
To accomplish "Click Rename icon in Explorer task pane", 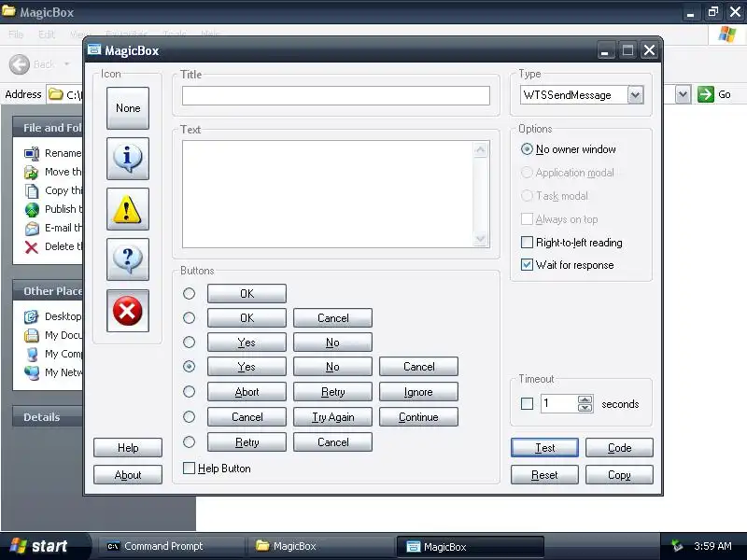I will click(x=32, y=153).
